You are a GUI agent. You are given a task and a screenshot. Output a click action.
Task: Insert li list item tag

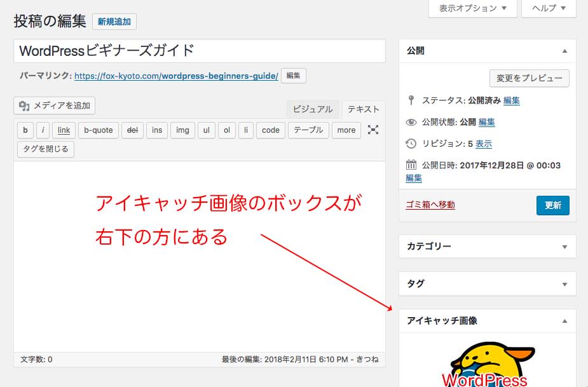pos(246,130)
